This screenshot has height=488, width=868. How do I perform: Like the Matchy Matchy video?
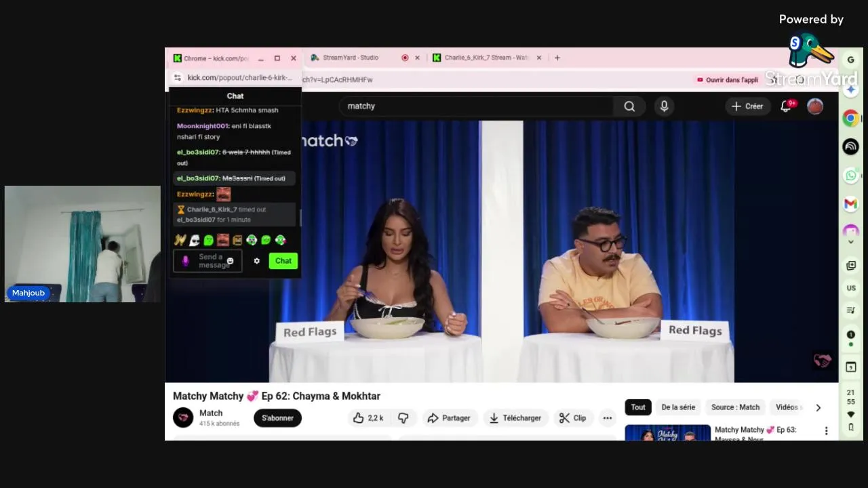[x=368, y=418]
